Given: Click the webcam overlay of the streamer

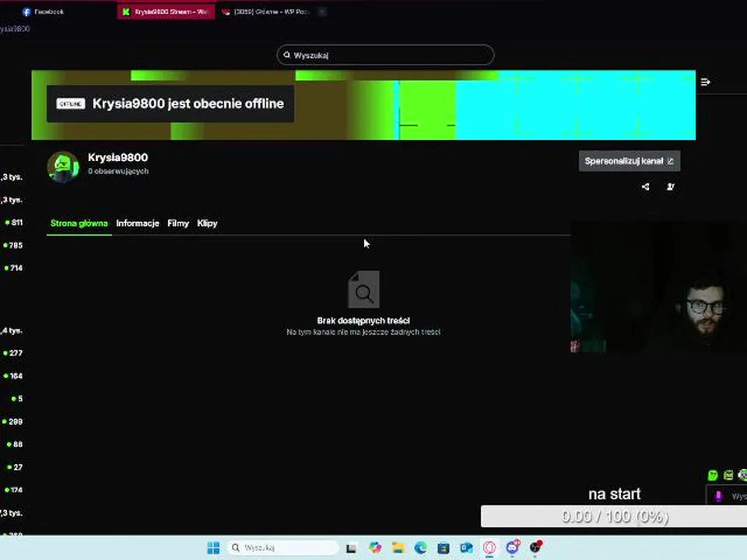Looking at the screenshot, I should pos(658,288).
